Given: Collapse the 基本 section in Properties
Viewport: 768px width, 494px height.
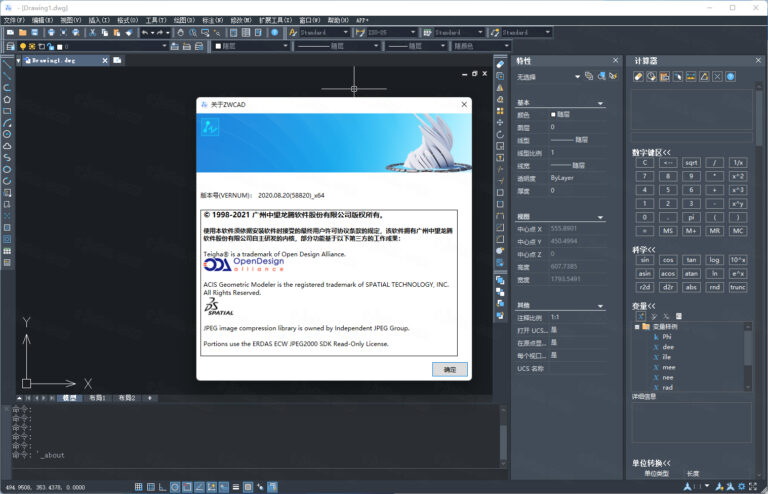Looking at the screenshot, I should tap(600, 103).
